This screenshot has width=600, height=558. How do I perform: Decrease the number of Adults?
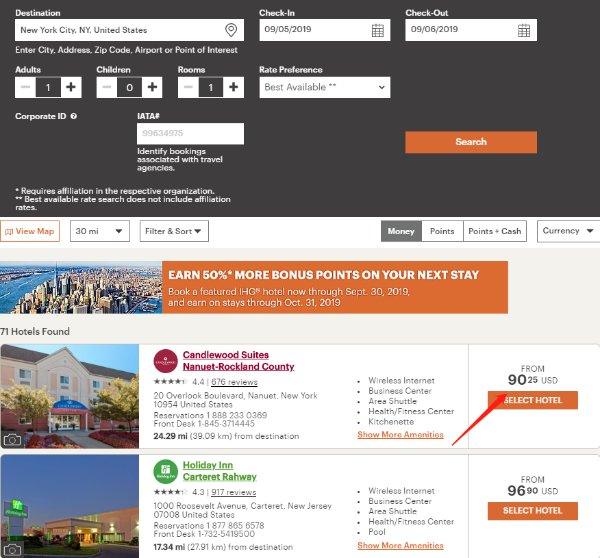pos(26,87)
